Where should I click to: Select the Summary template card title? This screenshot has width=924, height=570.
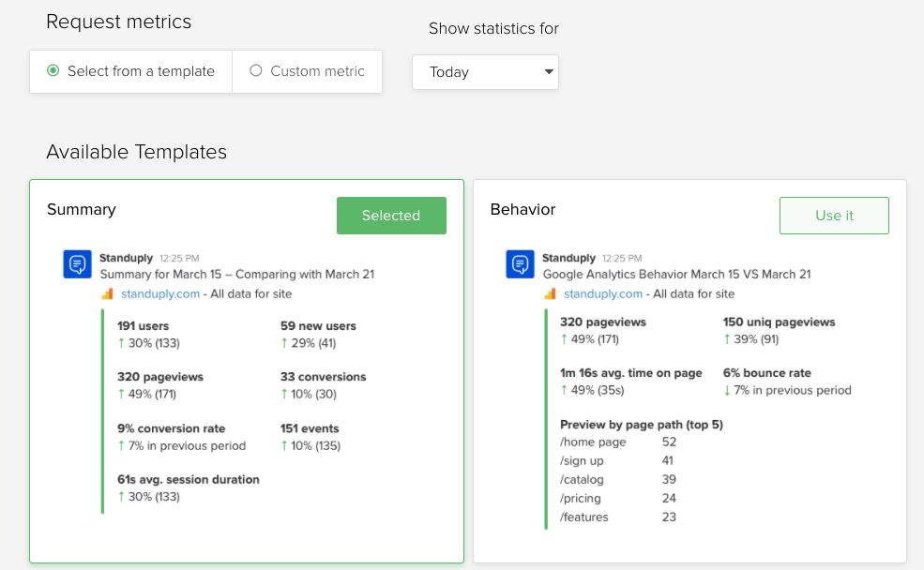click(82, 210)
